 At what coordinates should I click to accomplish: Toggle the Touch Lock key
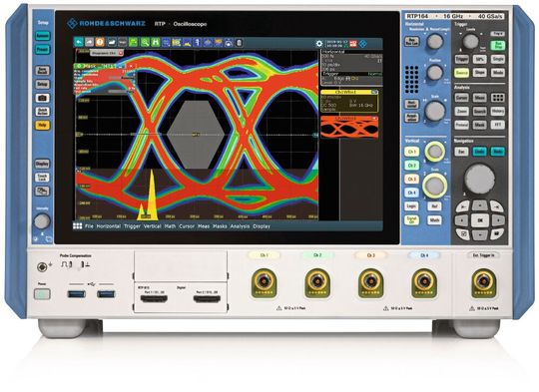[42, 178]
